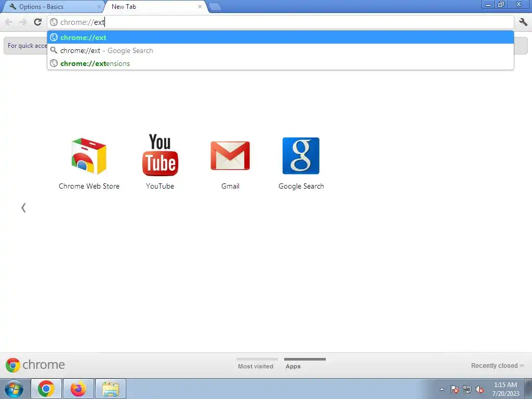The width and height of the screenshot is (532, 399).
Task: Open the Google Search app icon
Action: point(301,156)
